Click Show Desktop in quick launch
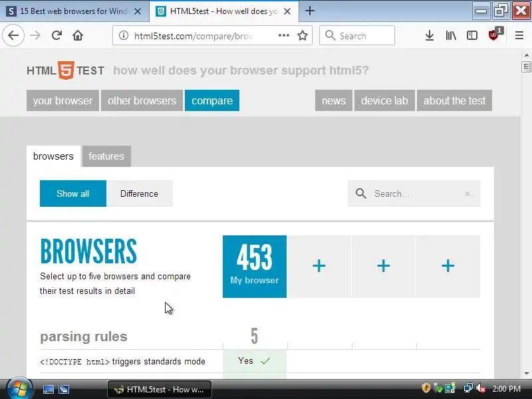Image resolution: width=532 pixels, height=399 pixels. tap(48, 389)
